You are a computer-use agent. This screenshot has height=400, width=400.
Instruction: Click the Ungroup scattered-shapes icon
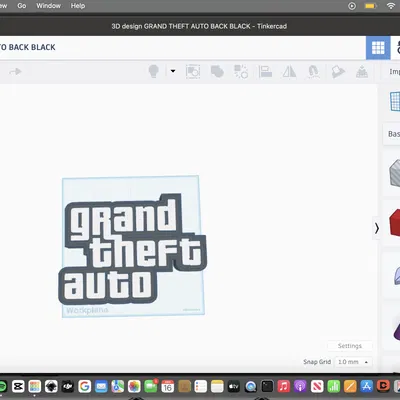(241, 71)
